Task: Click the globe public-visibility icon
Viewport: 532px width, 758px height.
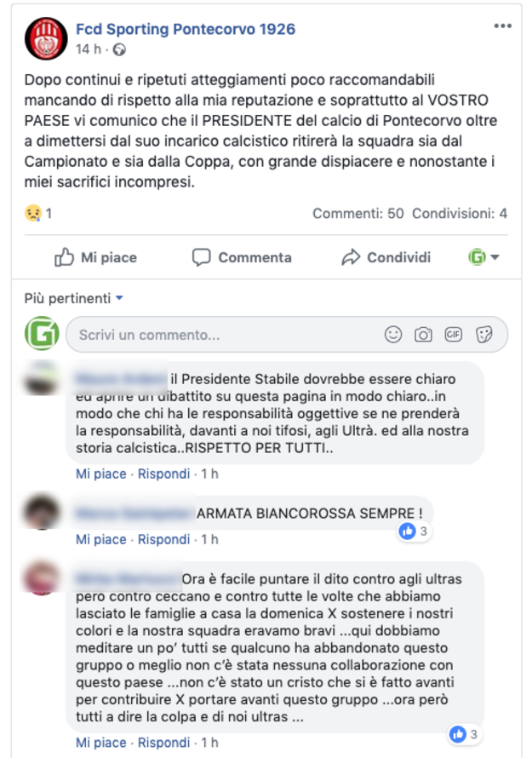Action: [x=119, y=49]
